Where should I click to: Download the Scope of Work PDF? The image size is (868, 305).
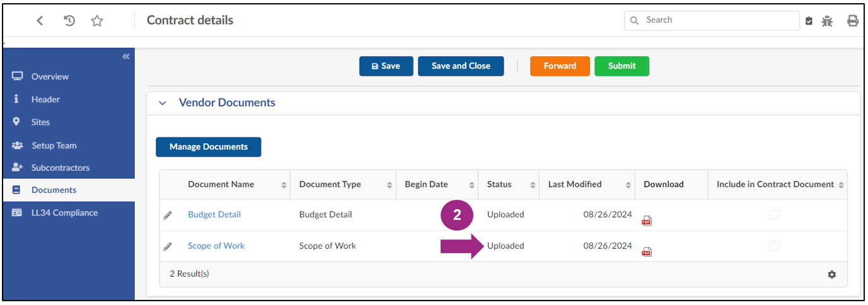(646, 251)
